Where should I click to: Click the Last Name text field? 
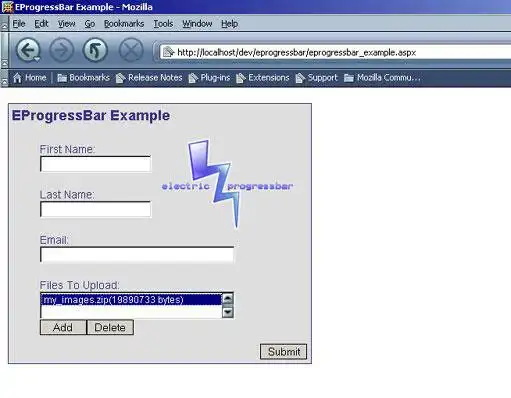pos(96,209)
